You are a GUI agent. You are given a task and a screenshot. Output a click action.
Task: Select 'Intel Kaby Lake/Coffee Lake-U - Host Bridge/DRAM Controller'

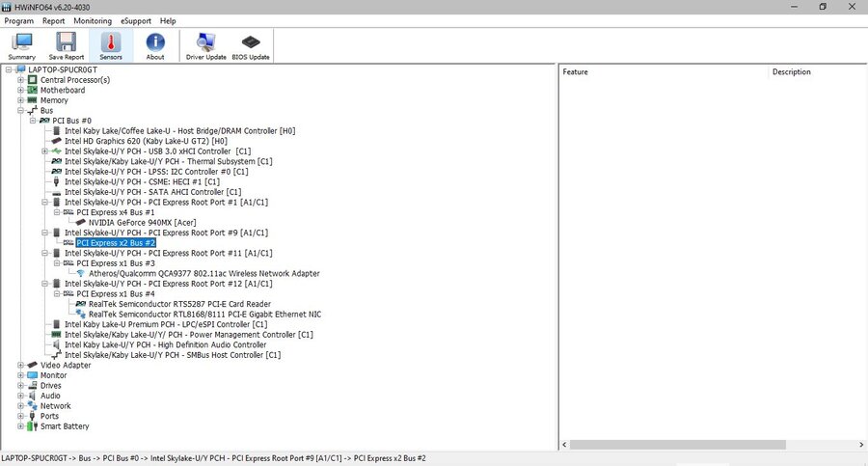pyautogui.click(x=180, y=131)
